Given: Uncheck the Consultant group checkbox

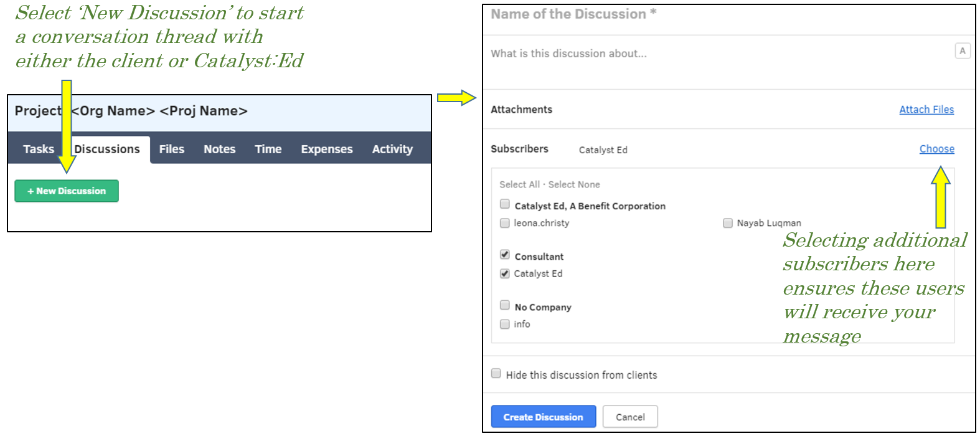Looking at the screenshot, I should pos(505,255).
